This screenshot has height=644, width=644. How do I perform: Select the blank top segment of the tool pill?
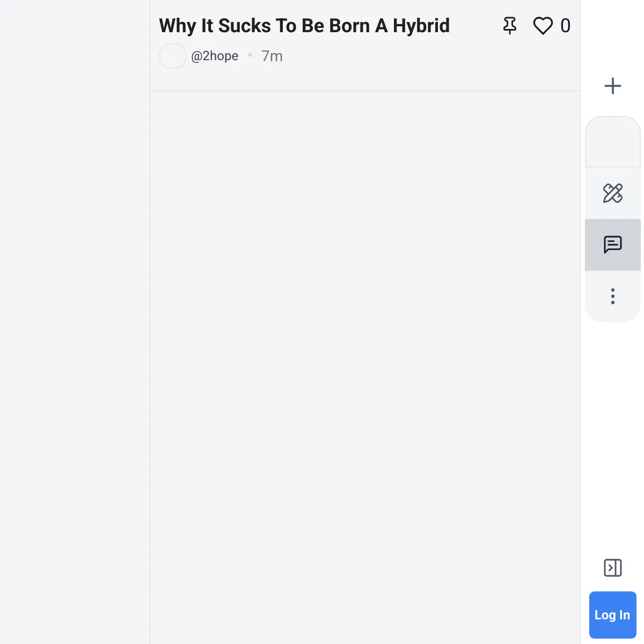point(613,142)
